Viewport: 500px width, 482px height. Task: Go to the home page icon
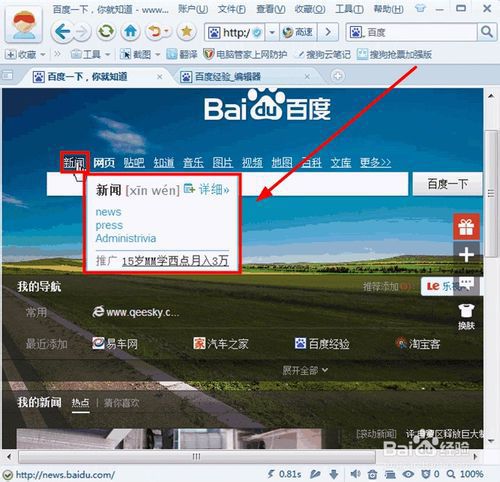coord(130,32)
